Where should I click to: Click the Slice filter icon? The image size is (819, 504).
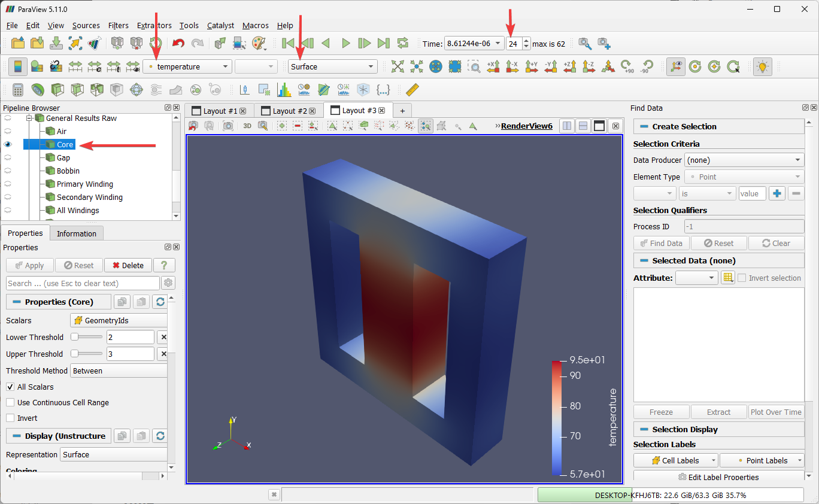(77, 90)
